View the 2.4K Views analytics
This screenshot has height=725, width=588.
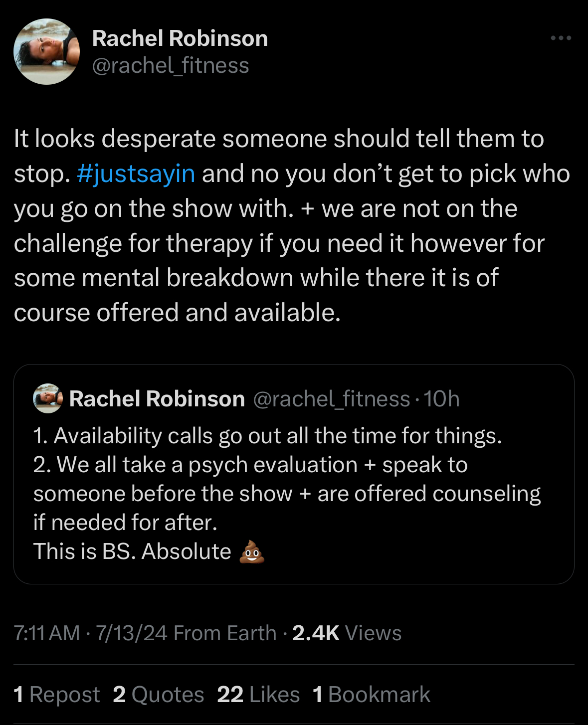(347, 633)
